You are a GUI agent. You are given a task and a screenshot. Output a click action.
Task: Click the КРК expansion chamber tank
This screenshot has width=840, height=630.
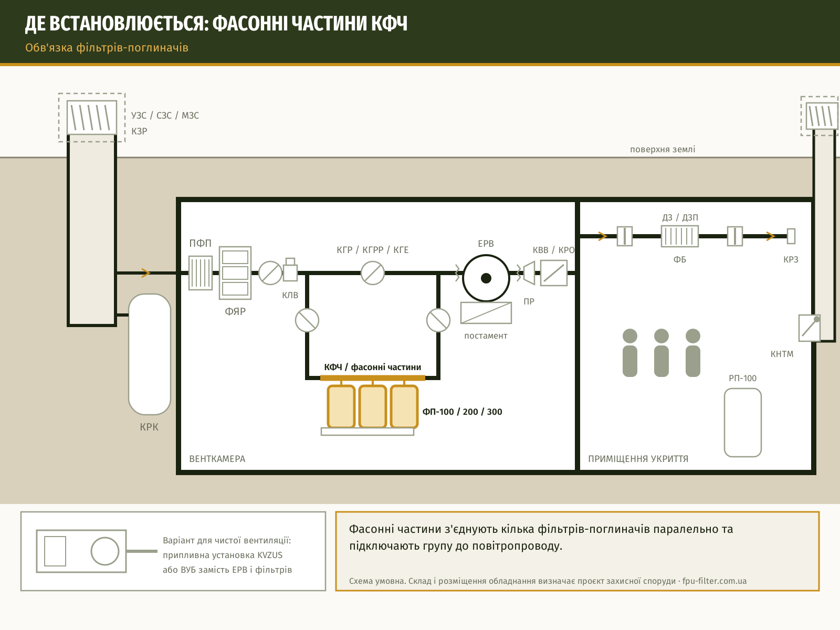150,354
